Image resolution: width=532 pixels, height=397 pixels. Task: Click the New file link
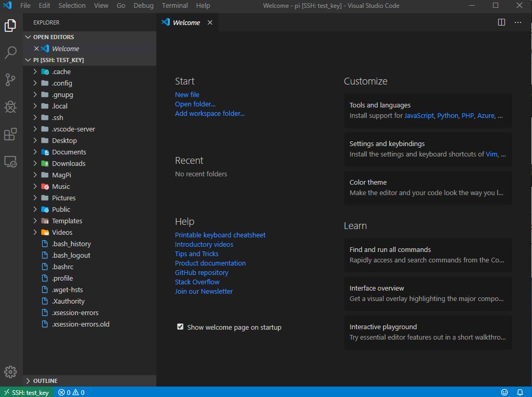click(187, 95)
